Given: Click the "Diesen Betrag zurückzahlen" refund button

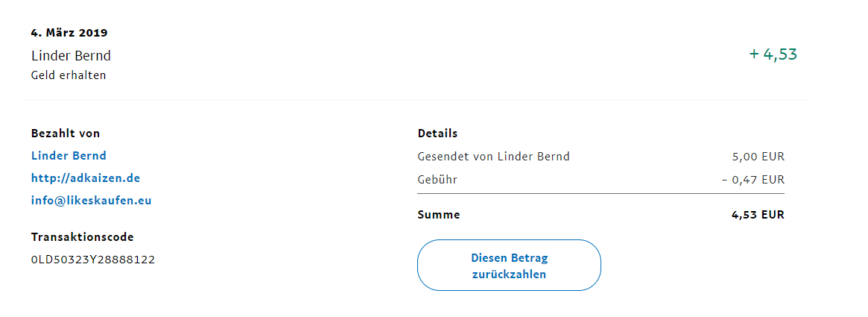Looking at the screenshot, I should coord(509,266).
